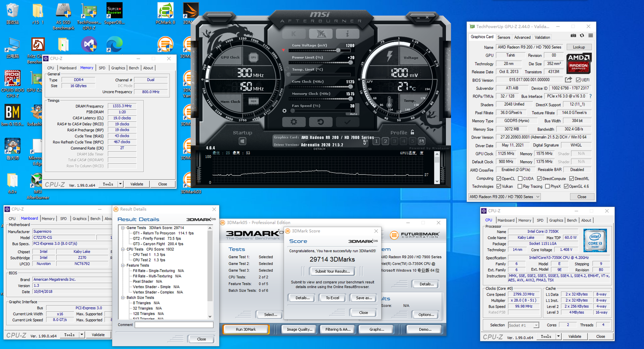Switch to the Advanced tab in GPU-Z
This screenshot has height=349, width=644.
522,37
